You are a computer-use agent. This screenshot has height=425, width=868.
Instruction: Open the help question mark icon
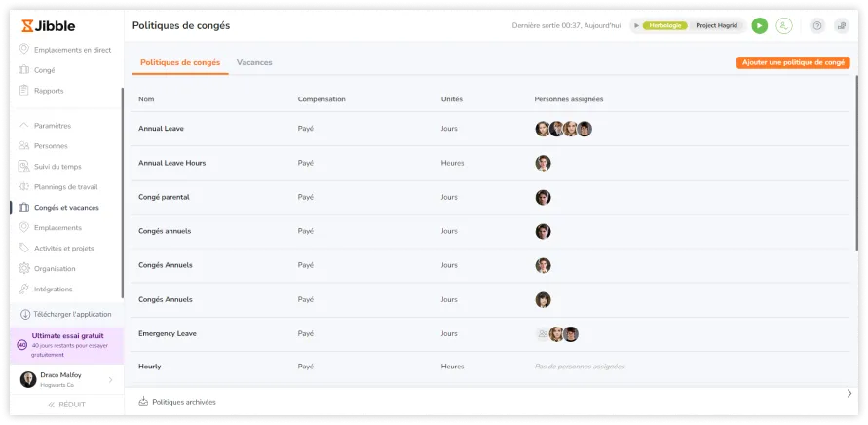[x=816, y=26]
